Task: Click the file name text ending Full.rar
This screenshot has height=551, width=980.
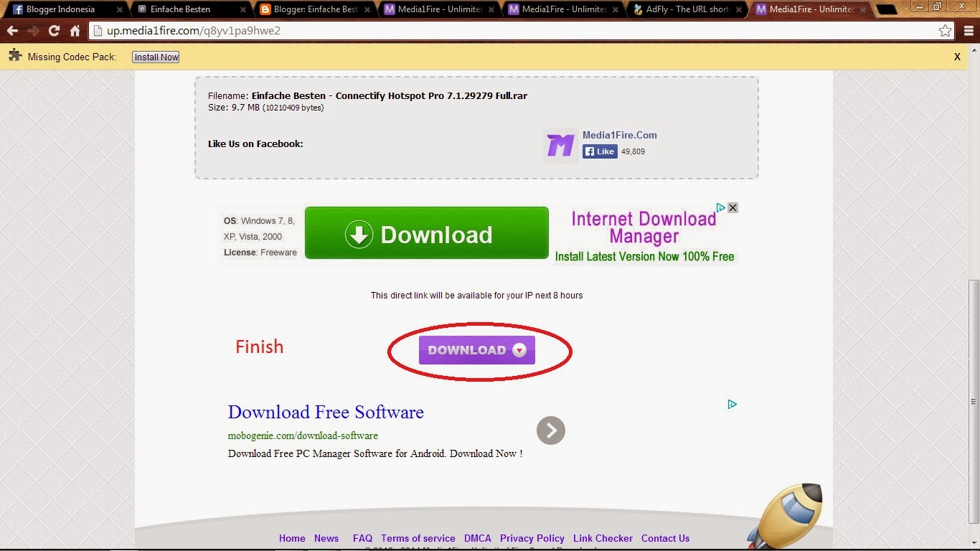Action: 390,95
